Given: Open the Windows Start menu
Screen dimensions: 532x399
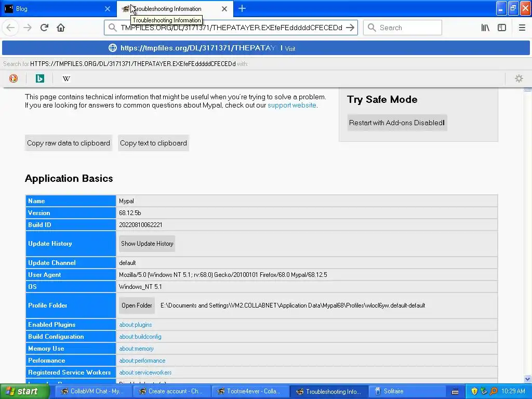Looking at the screenshot, I should (24, 391).
